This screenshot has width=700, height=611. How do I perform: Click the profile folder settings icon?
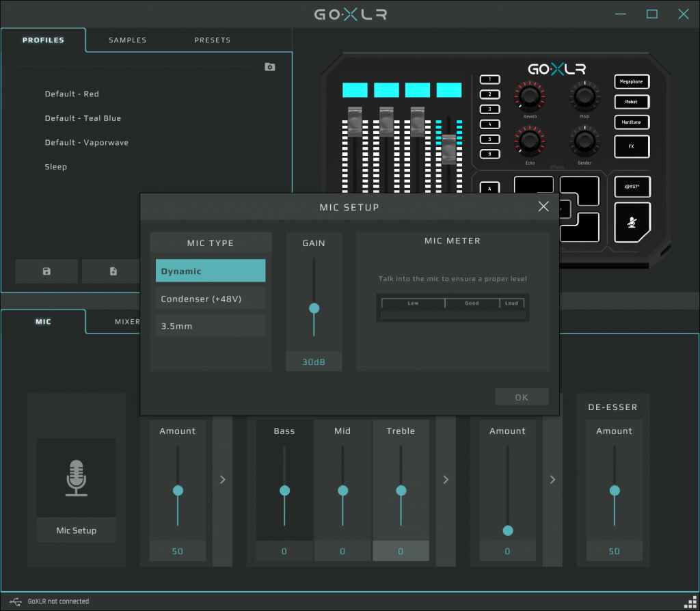click(269, 67)
